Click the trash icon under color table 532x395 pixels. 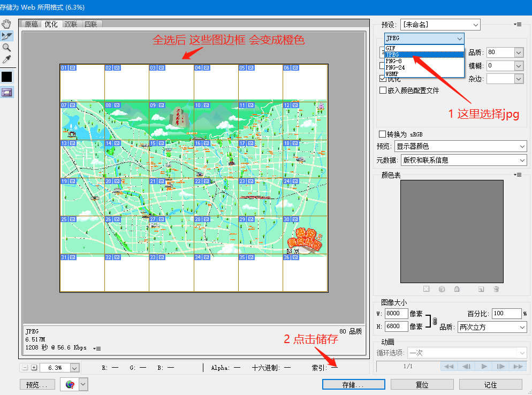[x=496, y=289]
